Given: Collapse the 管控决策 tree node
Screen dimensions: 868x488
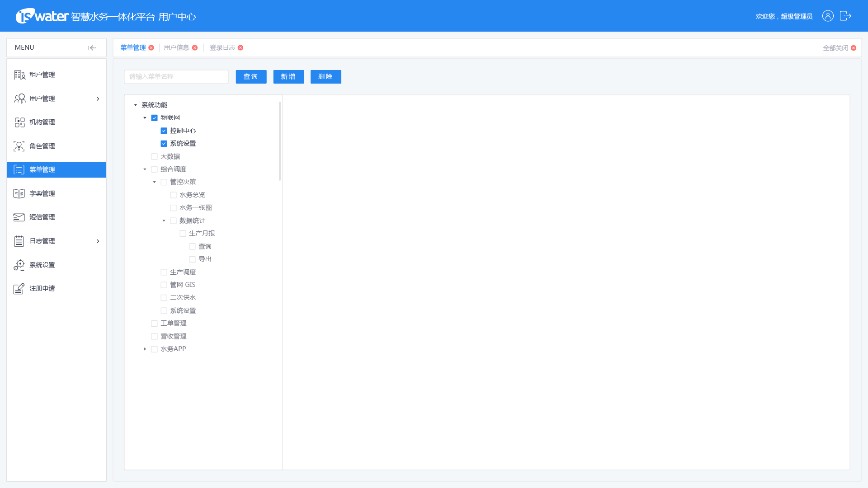Looking at the screenshot, I should point(154,182).
